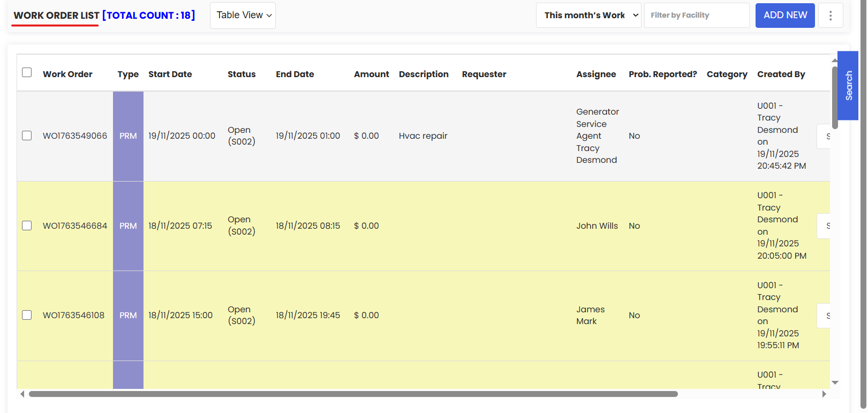Click end date 18/11/2025 19:45
Image resolution: width=868 pixels, height=413 pixels.
pos(308,315)
